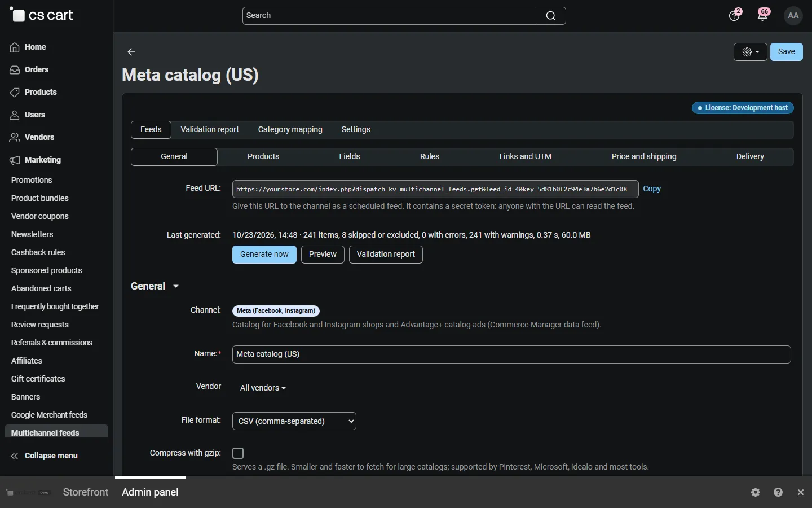Click the CS-Cart logo
Image resolution: width=812 pixels, height=508 pixels.
[x=42, y=15]
